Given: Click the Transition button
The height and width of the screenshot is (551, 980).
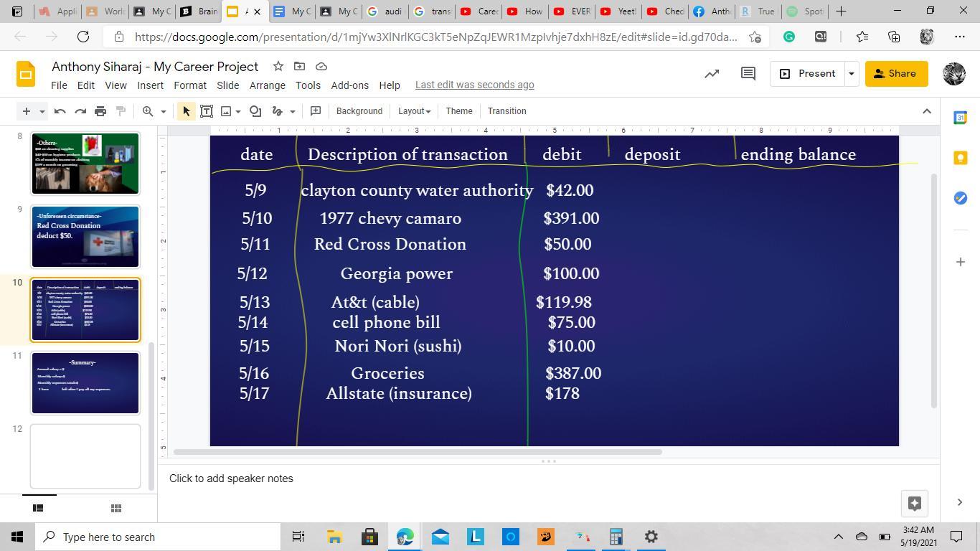Looking at the screenshot, I should point(507,111).
